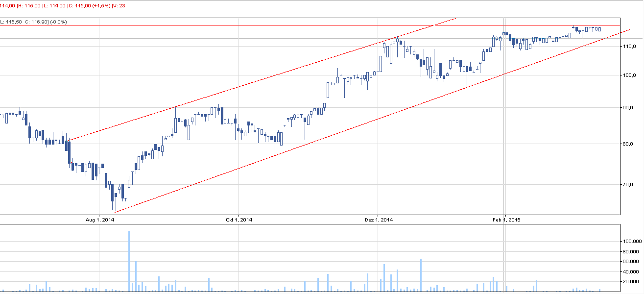Select the Feb 1, 2015 date label
Viewport: 644px width, 294px height.
point(506,220)
